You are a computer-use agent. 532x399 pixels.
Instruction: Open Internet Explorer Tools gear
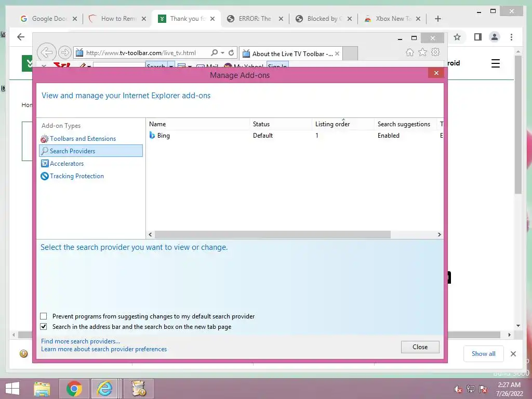click(x=435, y=52)
